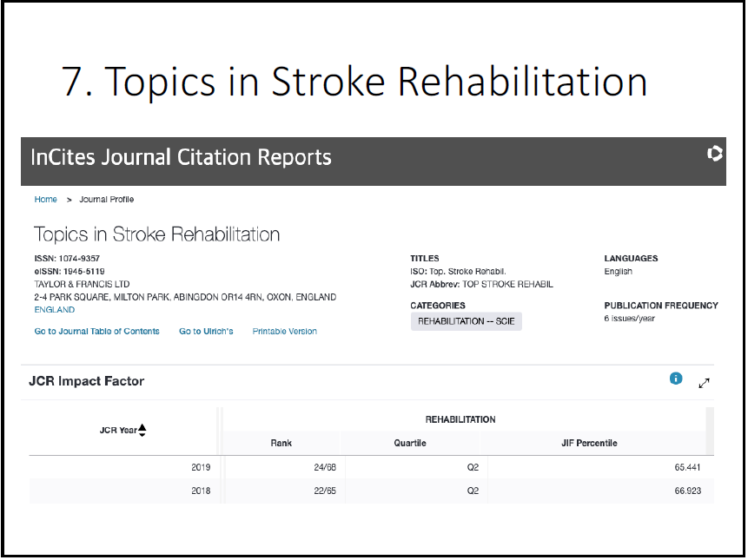
Task: Click the Clarivate logo icon in header
Action: [x=714, y=154]
